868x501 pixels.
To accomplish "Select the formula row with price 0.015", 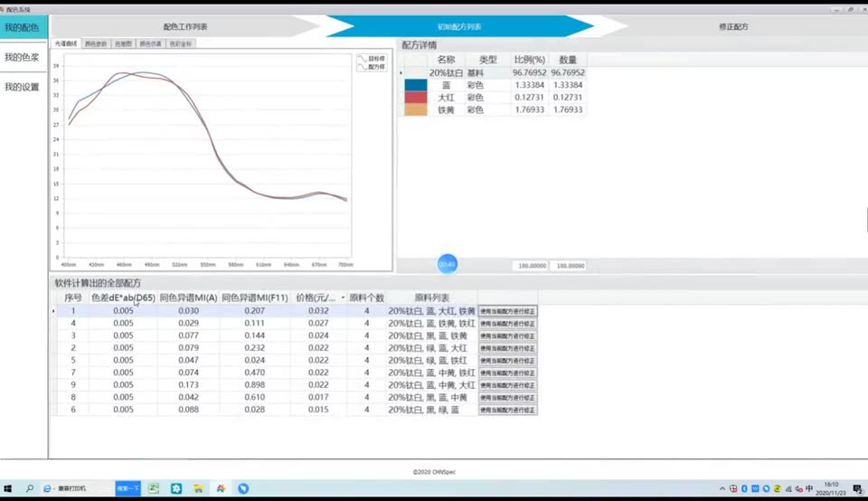I will 294,410.
